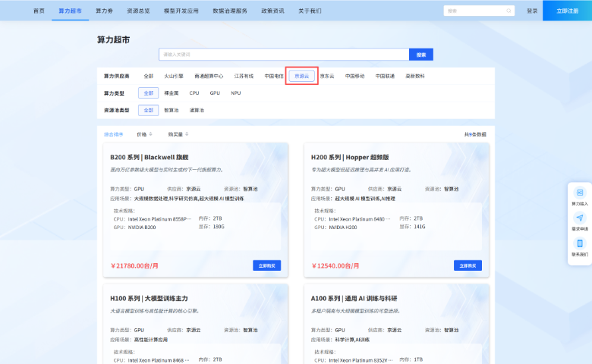Filter supplier by 中国移动
Image resolution: width=592 pixels, height=364 pixels.
tap(354, 76)
